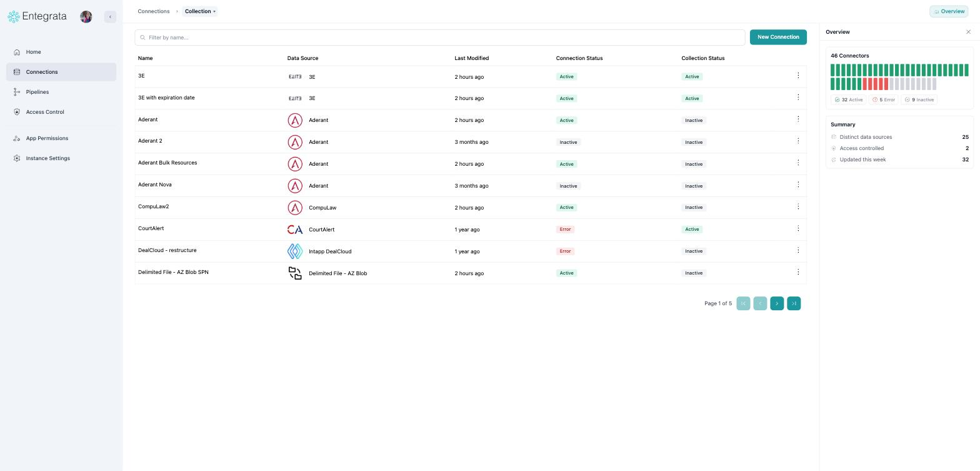Click the 3E data source logo in the first row
Image resolution: width=980 pixels, height=471 pixels.
295,77
